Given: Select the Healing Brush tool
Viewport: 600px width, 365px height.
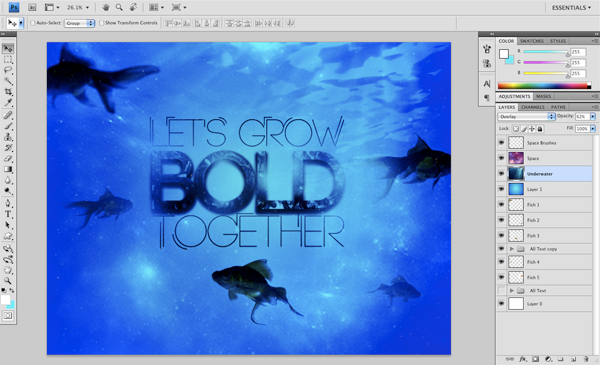Looking at the screenshot, I should tap(8, 115).
